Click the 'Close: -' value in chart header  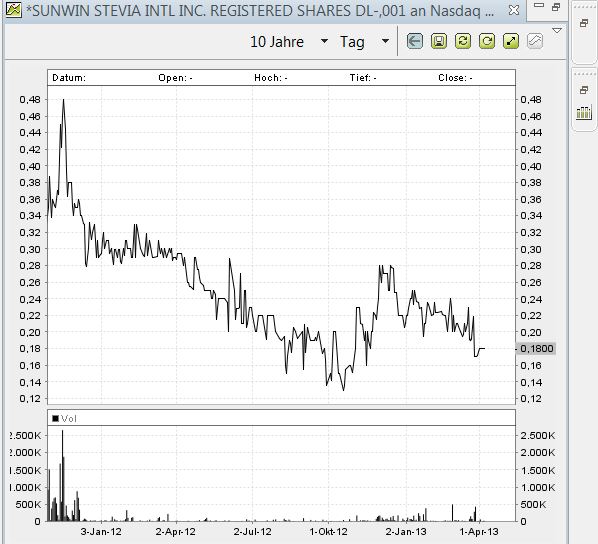click(x=455, y=78)
